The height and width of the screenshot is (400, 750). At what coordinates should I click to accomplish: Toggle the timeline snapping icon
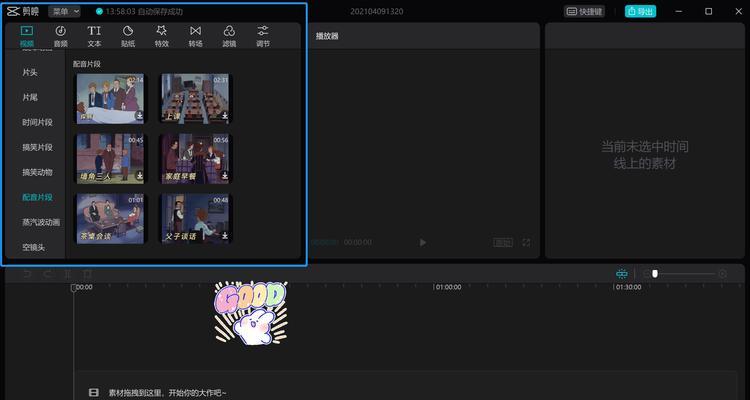(x=622, y=273)
